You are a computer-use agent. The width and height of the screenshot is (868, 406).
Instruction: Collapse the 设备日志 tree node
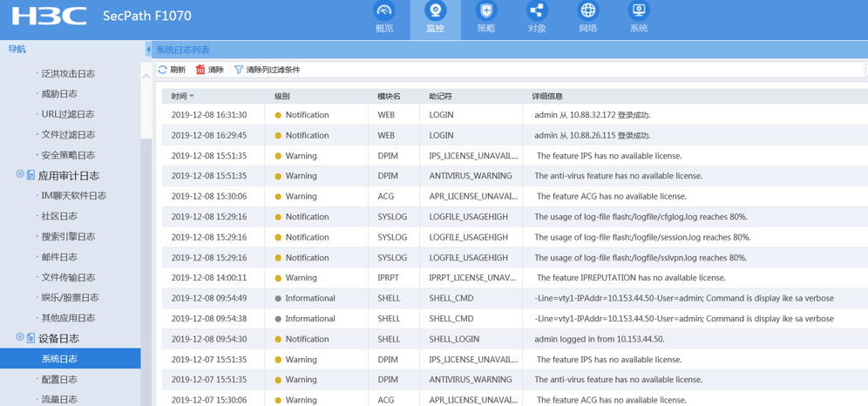(20, 338)
